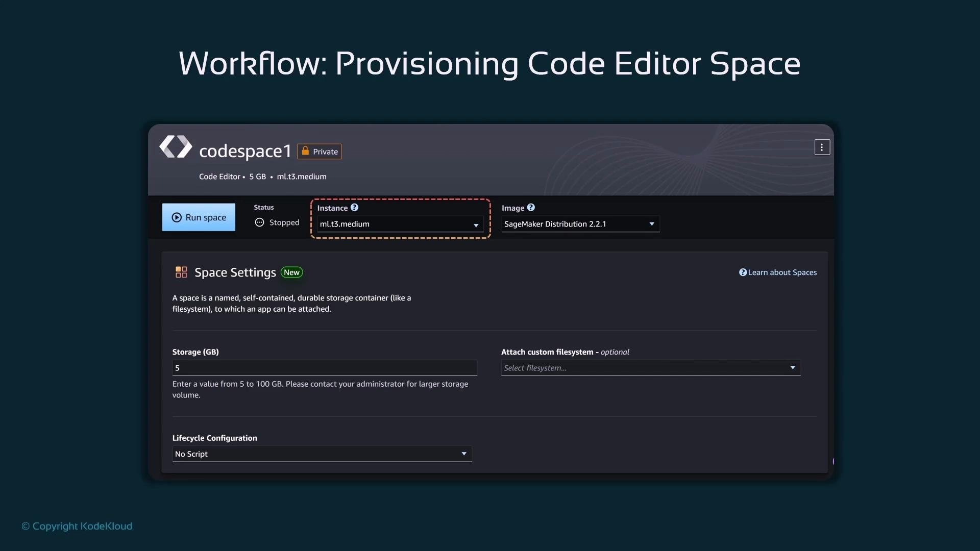
Task: Click the space description paragraph
Action: (291, 304)
